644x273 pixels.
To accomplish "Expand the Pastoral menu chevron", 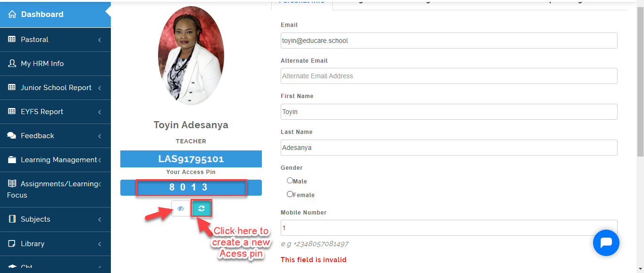I will 100,40.
